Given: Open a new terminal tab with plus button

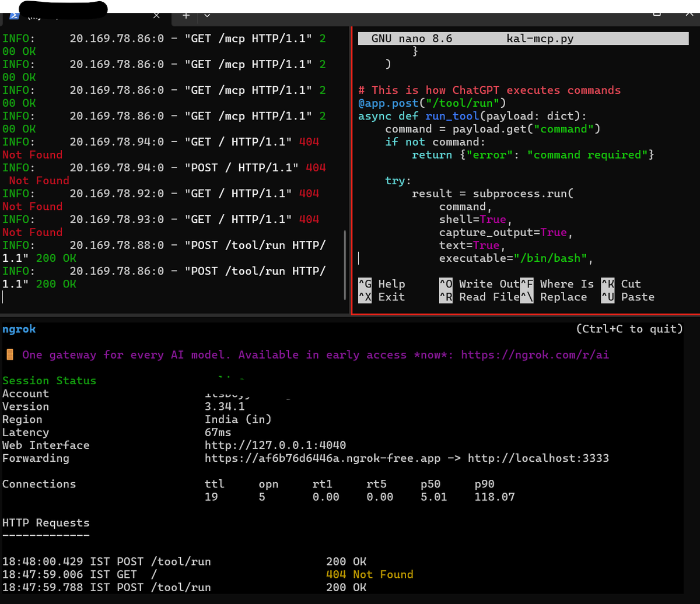Looking at the screenshot, I should (185, 15).
